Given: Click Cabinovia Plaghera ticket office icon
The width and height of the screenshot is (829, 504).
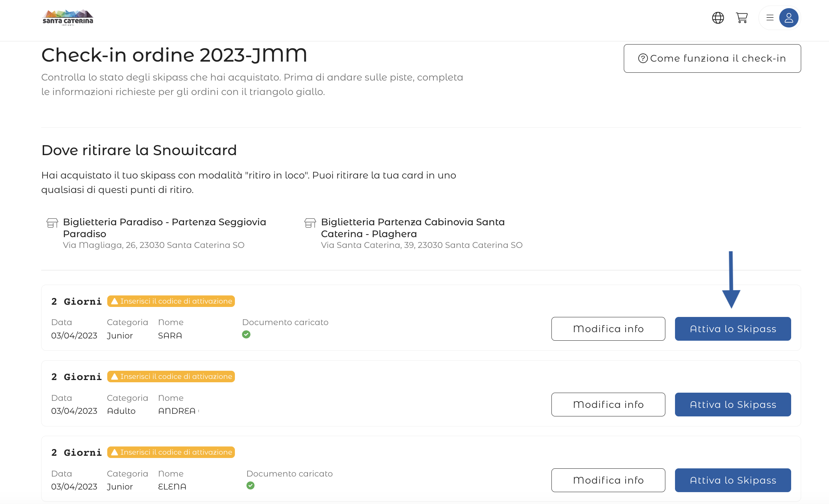Looking at the screenshot, I should (x=310, y=223).
